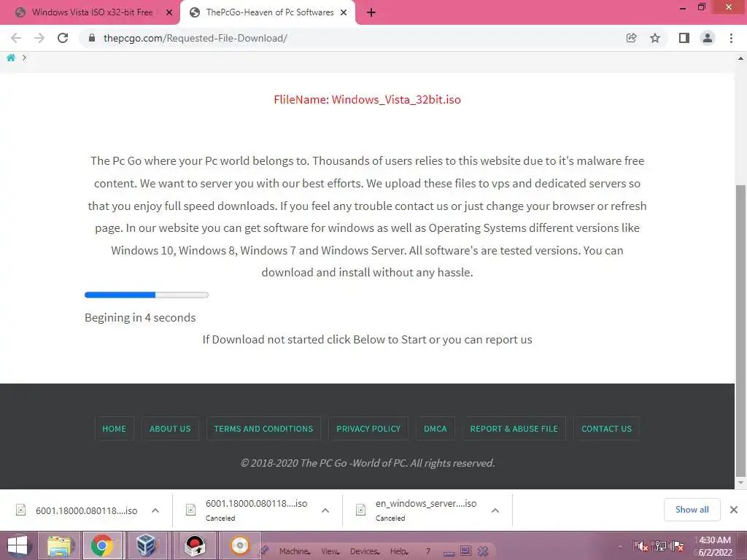Expand the breadcrumb chevron
This screenshot has height=560, width=747.
pyautogui.click(x=24, y=58)
